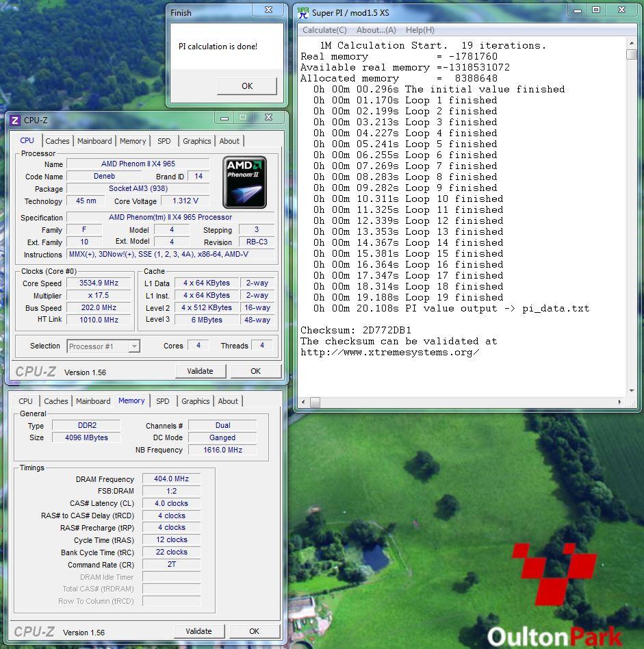
Task: Click the Checksum: 2D772DB1 line
Action: tap(355, 330)
